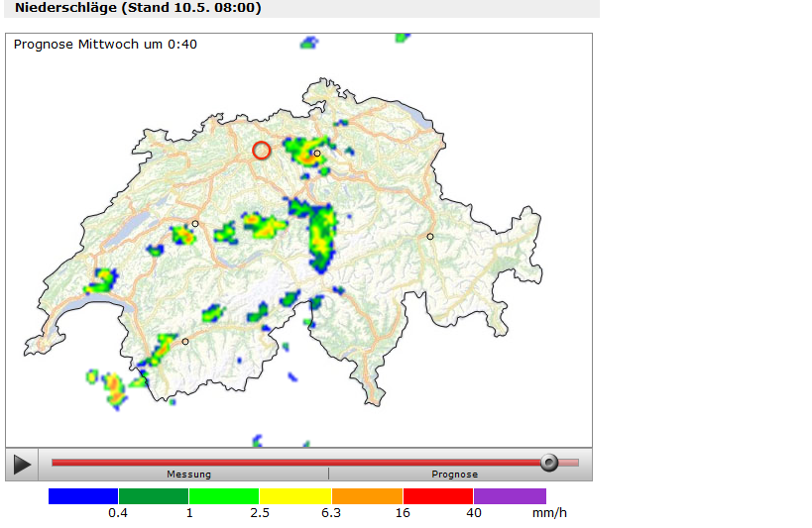Click the red circle location marker on the map
812x528 pixels.
tap(262, 151)
